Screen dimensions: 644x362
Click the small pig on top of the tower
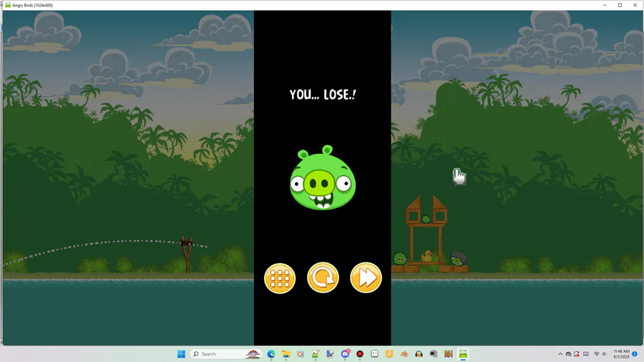[426, 219]
